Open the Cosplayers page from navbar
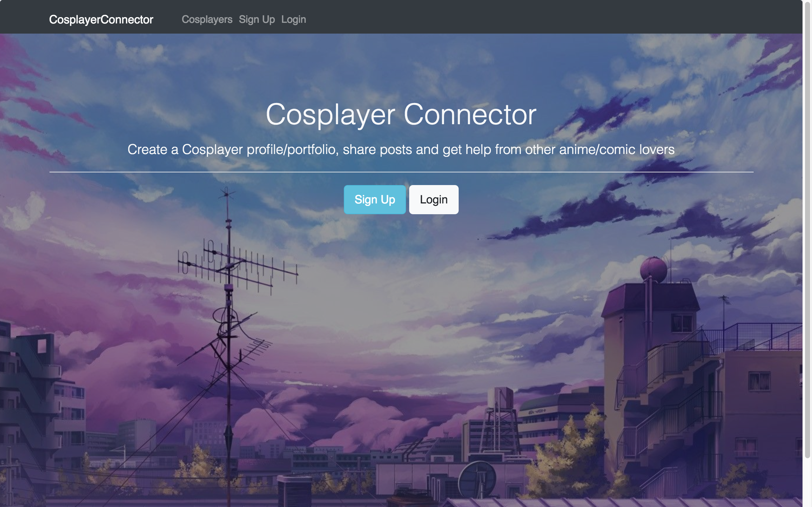 [207, 19]
